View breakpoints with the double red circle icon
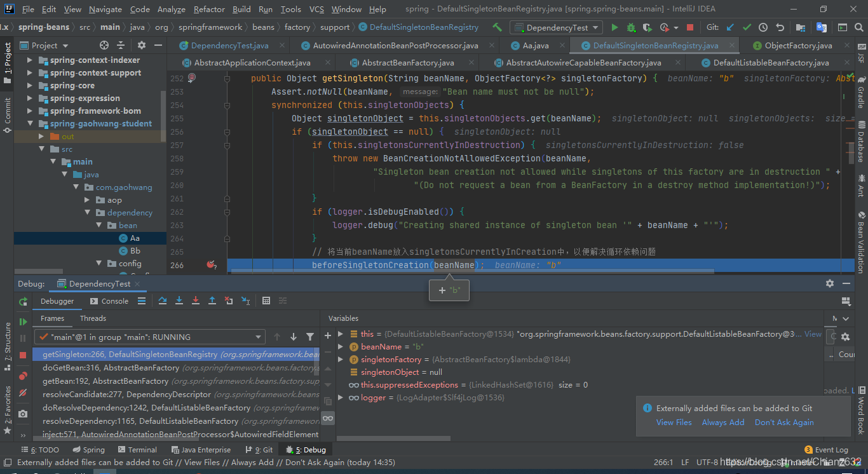The height and width of the screenshot is (474, 868). pyautogui.click(x=23, y=376)
